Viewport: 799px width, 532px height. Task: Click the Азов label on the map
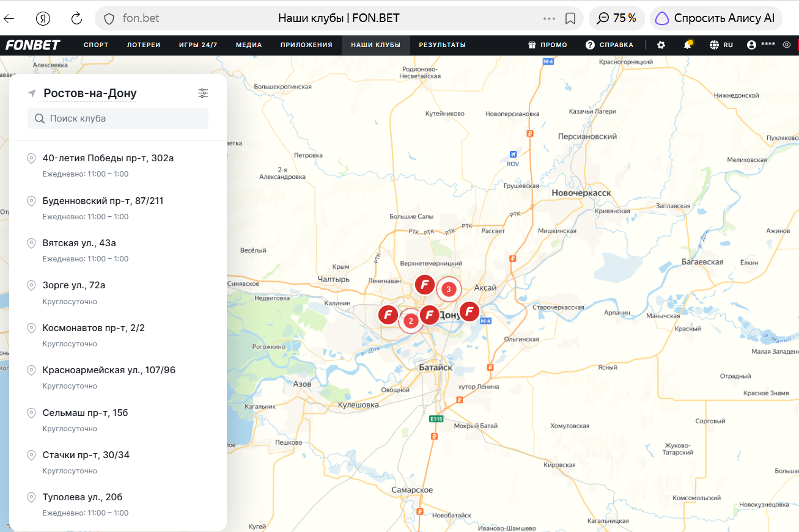[x=303, y=384]
